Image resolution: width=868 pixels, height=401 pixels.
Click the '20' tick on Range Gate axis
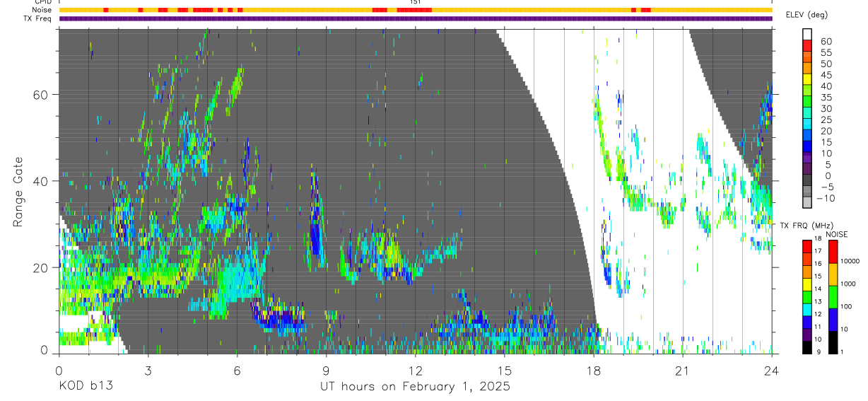coord(41,267)
